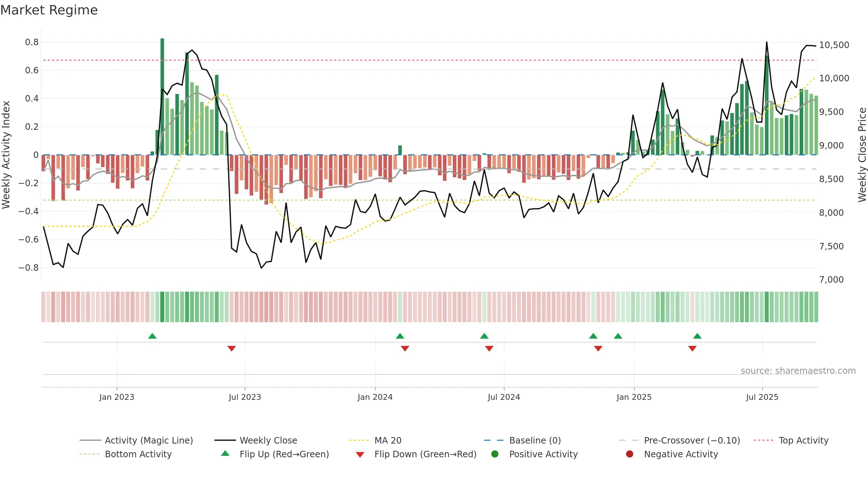Toggle the MA 20 legend entry
The image size is (868, 488).
click(375, 440)
